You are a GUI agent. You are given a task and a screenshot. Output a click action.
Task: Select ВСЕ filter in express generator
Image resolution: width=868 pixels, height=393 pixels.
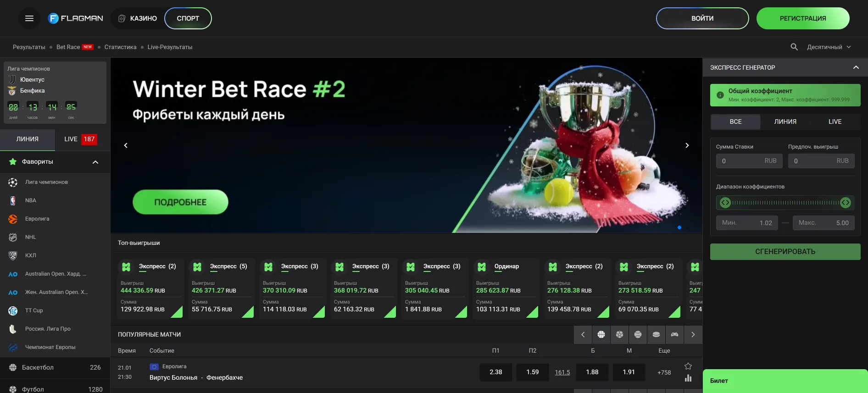(735, 122)
